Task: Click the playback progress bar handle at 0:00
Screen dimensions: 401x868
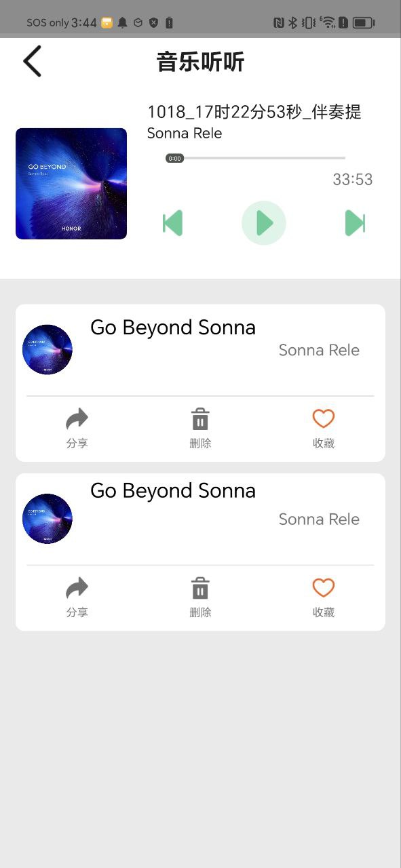Action: (x=174, y=158)
